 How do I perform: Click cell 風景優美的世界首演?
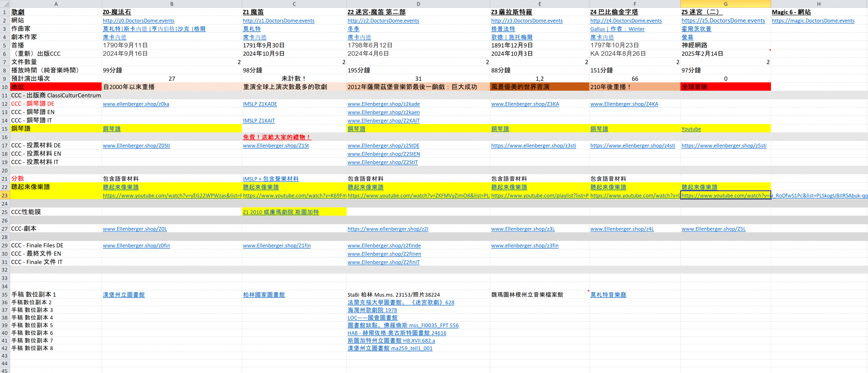539,87
